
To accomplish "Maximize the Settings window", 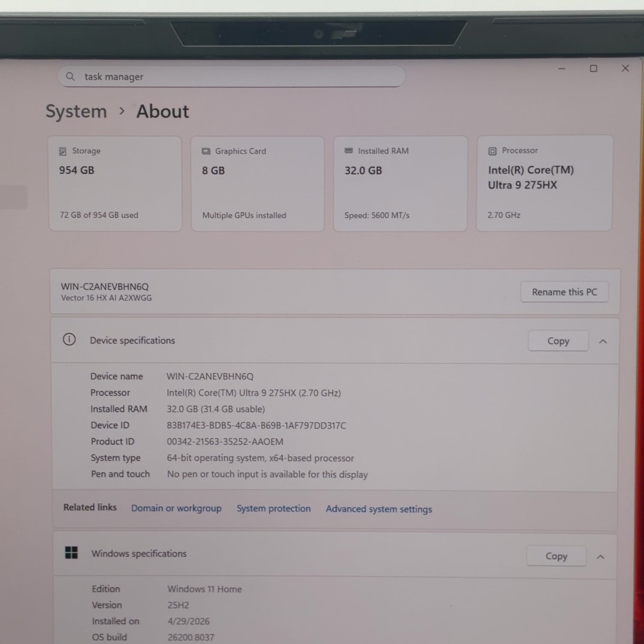I will 593,69.
